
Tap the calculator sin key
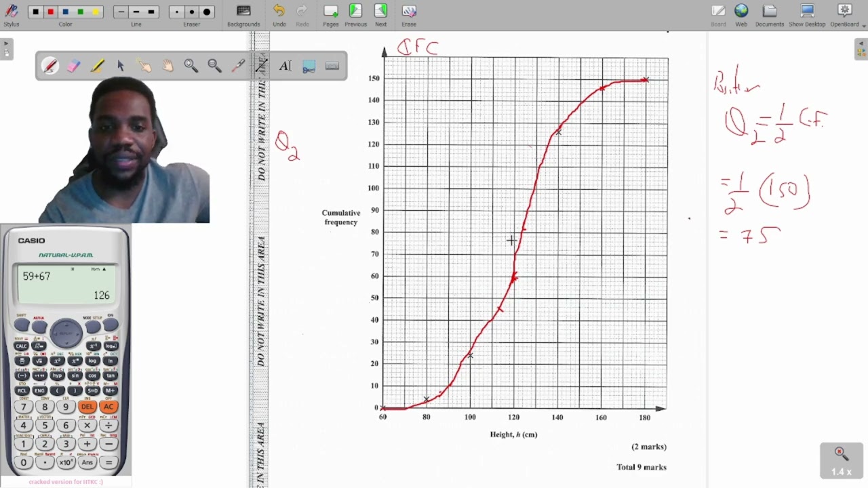click(75, 375)
